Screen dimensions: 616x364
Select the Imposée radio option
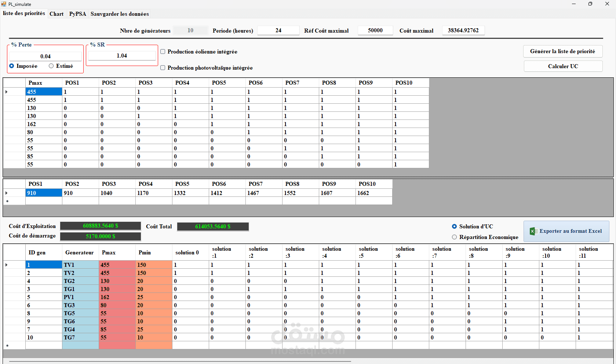[12, 66]
